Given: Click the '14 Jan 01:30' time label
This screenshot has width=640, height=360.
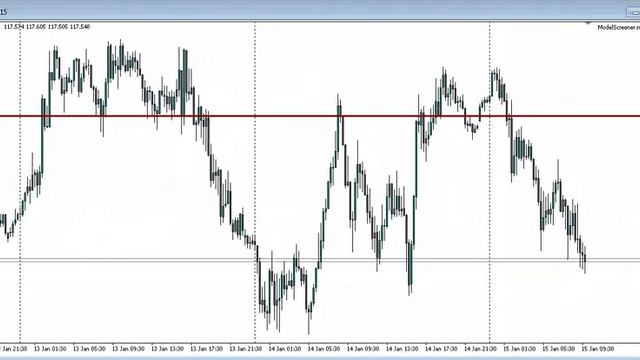Looking at the screenshot, I should coord(285,349).
